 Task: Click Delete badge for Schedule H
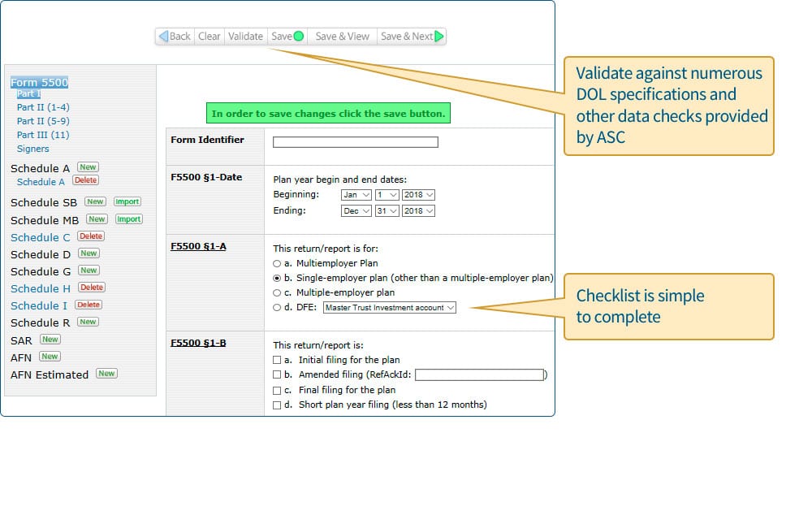(x=92, y=287)
